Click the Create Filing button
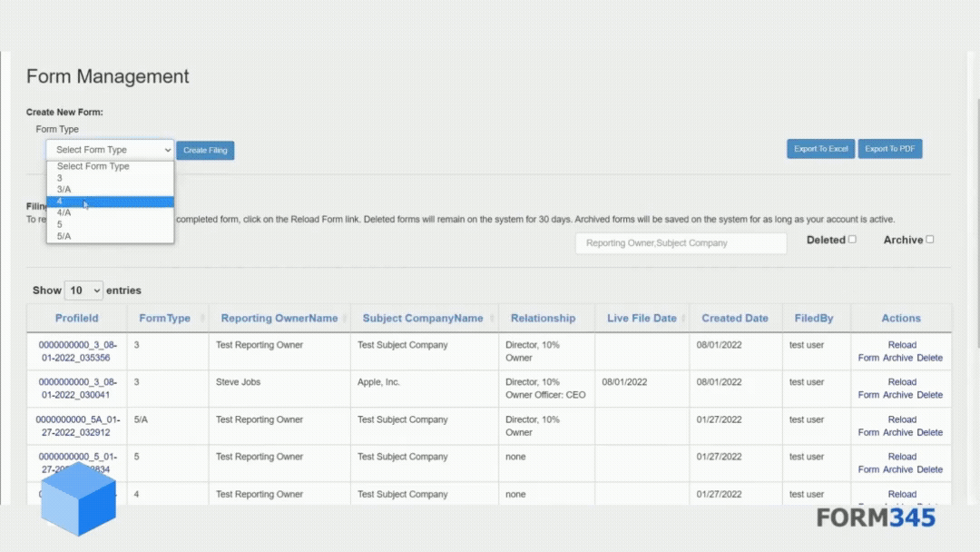Viewport: 980px width, 552px height. pos(205,150)
